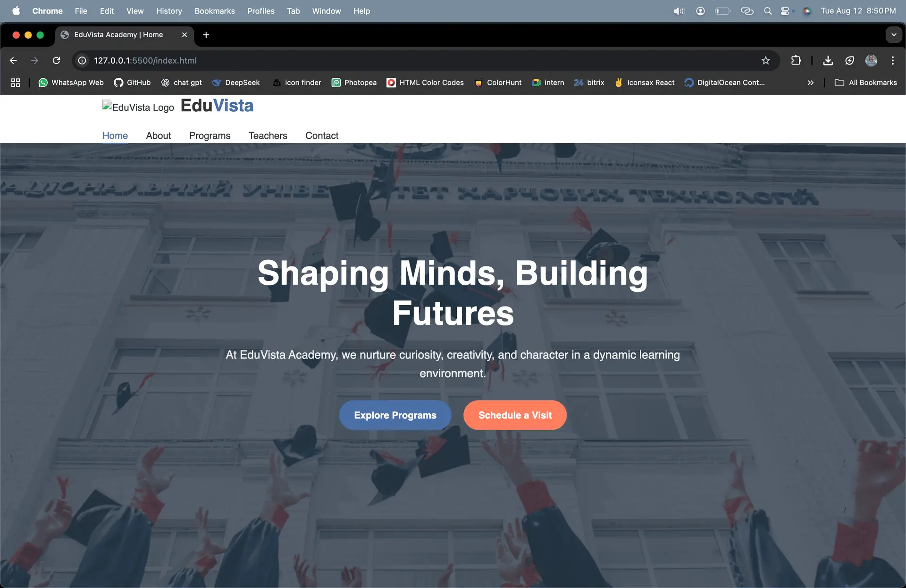906x588 pixels.
Task: Open macOS Spotlight search icon
Action: coord(768,11)
